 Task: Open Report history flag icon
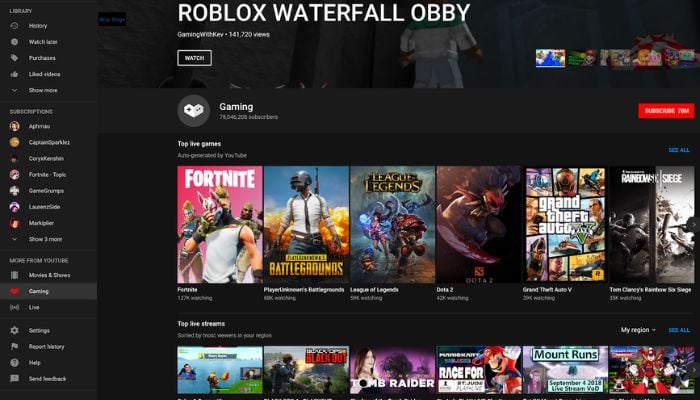point(14,346)
